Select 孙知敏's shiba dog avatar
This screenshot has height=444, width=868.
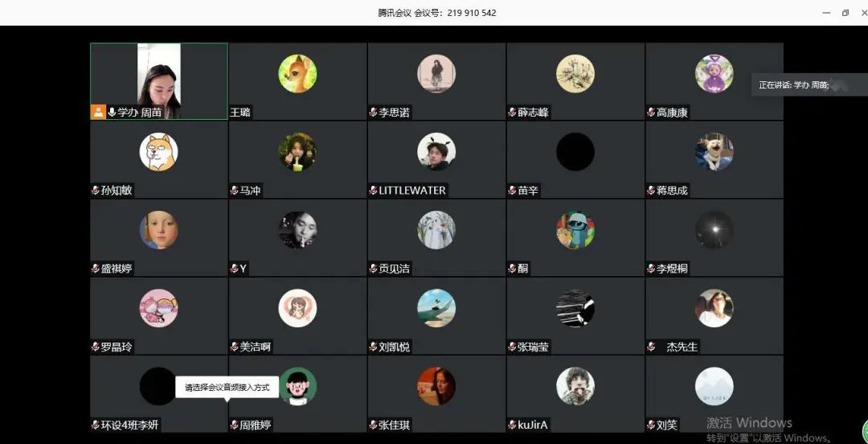159,152
